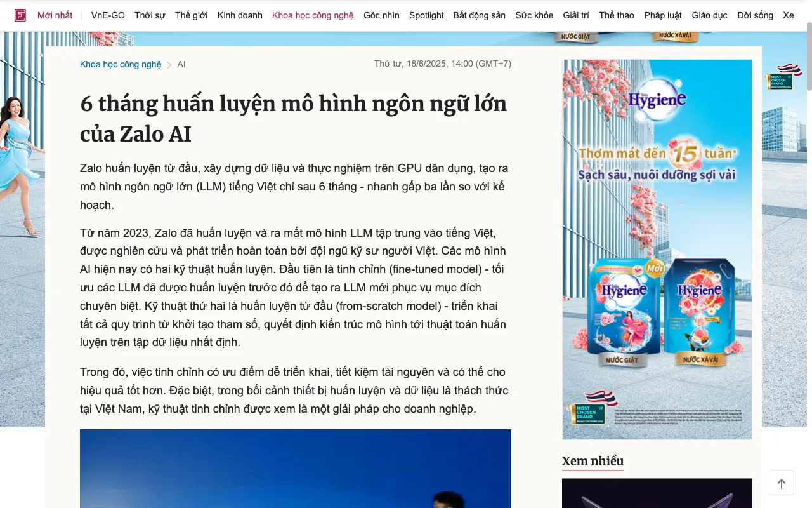Open the Kinh doanh section
This screenshot has height=508, width=812.
click(x=240, y=15)
